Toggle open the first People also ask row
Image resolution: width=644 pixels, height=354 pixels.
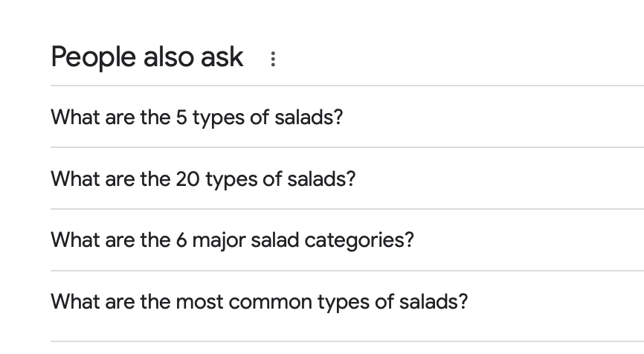click(347, 117)
